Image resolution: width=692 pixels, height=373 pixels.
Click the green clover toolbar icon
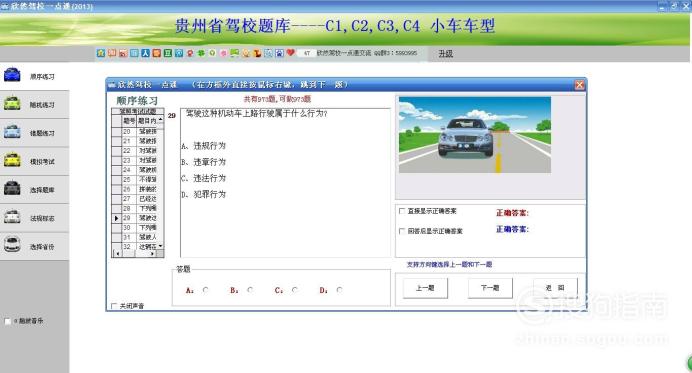point(201,53)
